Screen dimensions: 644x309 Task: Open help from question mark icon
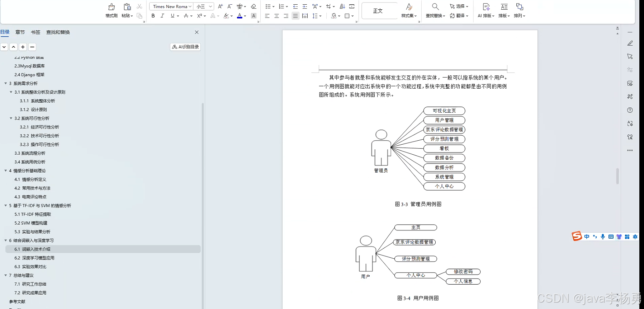coord(630,110)
